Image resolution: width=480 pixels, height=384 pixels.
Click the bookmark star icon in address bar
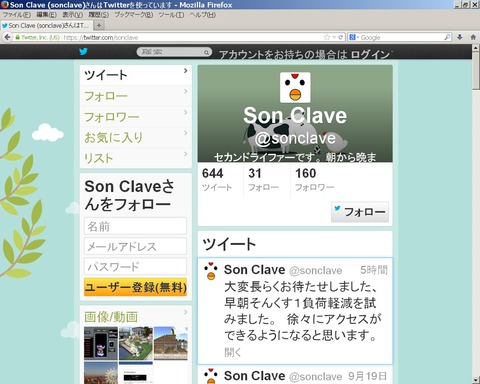click(x=327, y=37)
